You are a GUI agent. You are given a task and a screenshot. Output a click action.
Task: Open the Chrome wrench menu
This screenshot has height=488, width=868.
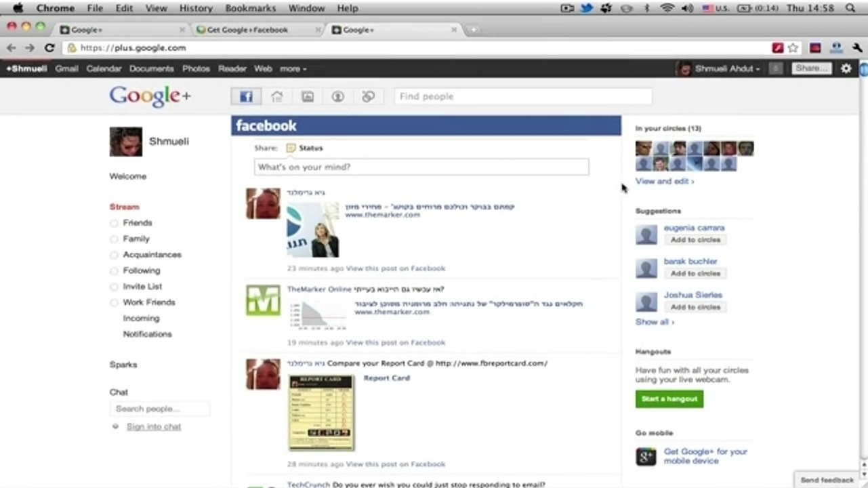[x=857, y=48]
